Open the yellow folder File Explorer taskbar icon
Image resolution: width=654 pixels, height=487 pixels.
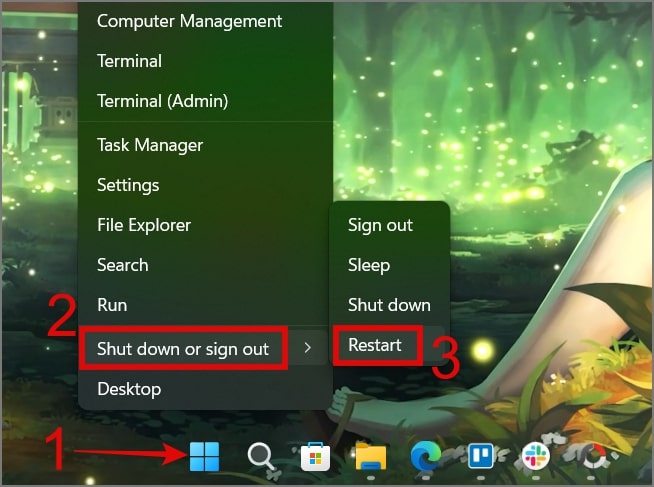pos(371,457)
